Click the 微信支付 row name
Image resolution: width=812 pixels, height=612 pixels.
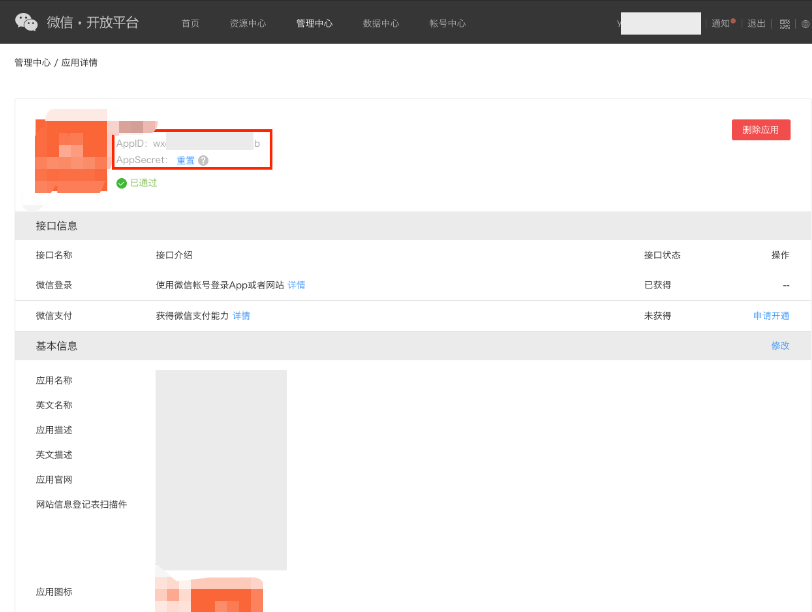click(x=54, y=316)
